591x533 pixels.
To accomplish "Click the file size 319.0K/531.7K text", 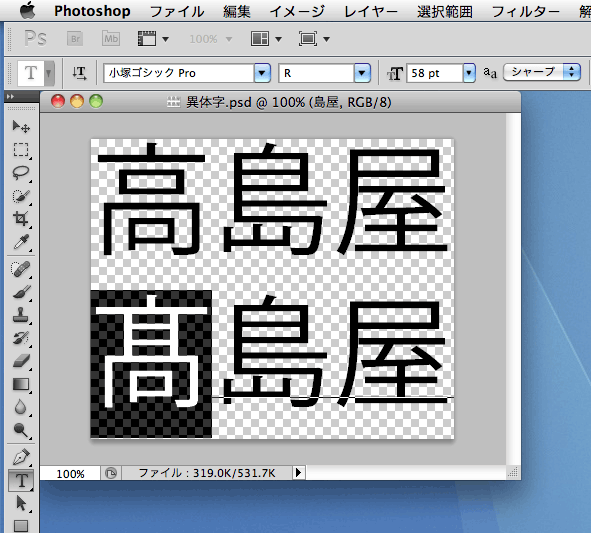I will tap(234, 473).
